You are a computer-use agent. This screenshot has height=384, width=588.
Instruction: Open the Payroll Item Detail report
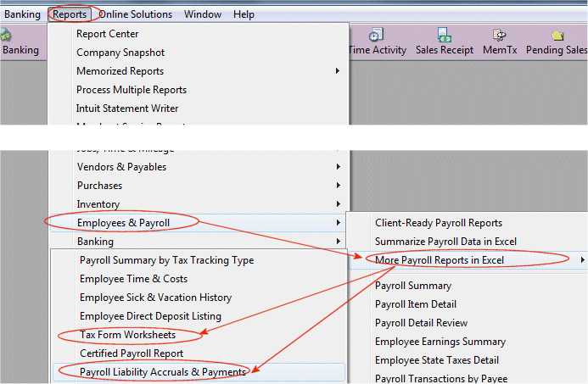point(416,304)
